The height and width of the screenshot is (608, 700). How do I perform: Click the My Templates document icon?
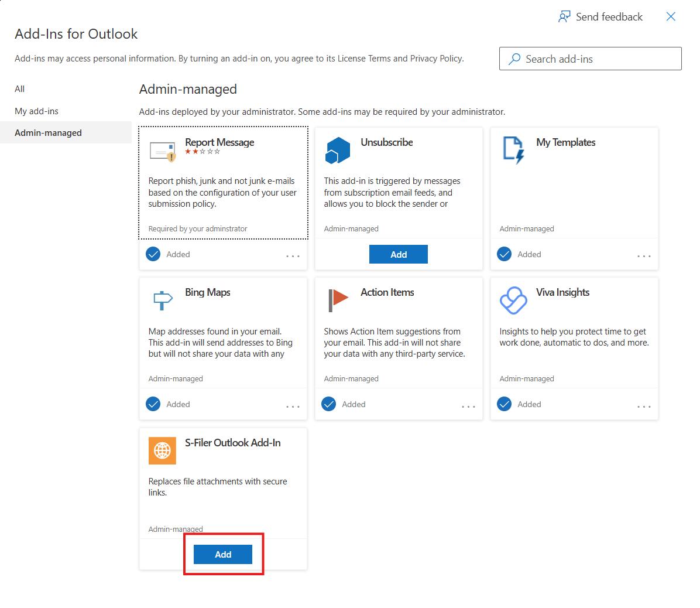513,150
